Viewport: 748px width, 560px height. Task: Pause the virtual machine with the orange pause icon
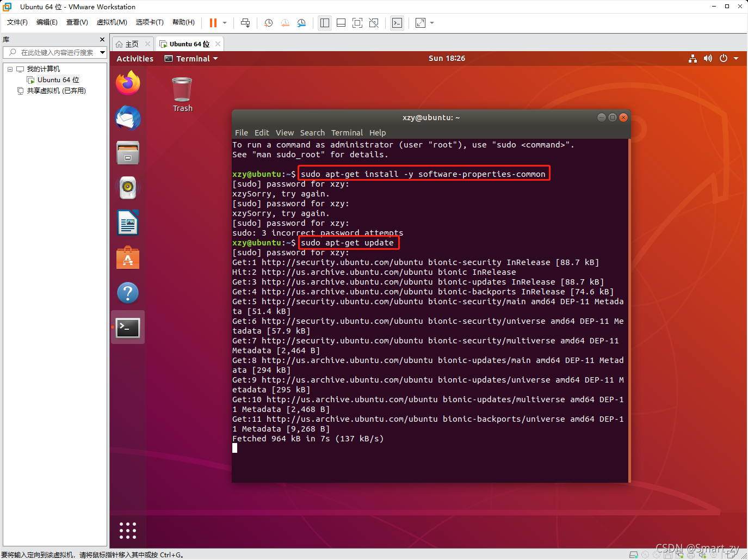coord(213,23)
